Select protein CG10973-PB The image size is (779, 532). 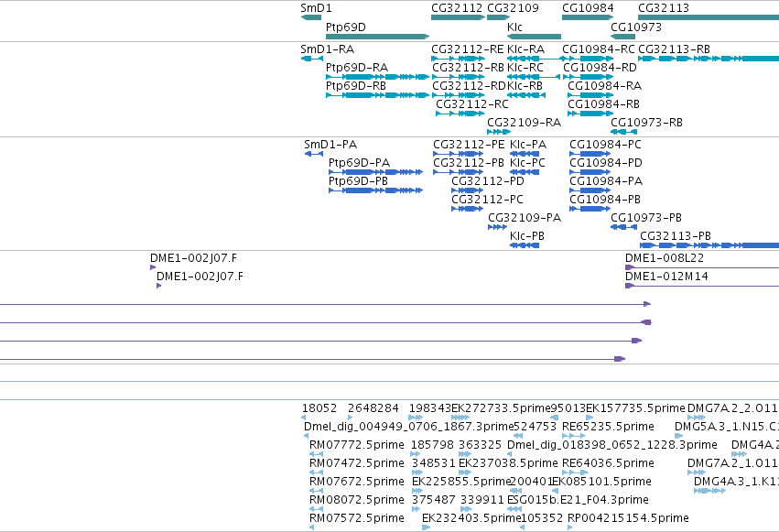coord(623,227)
